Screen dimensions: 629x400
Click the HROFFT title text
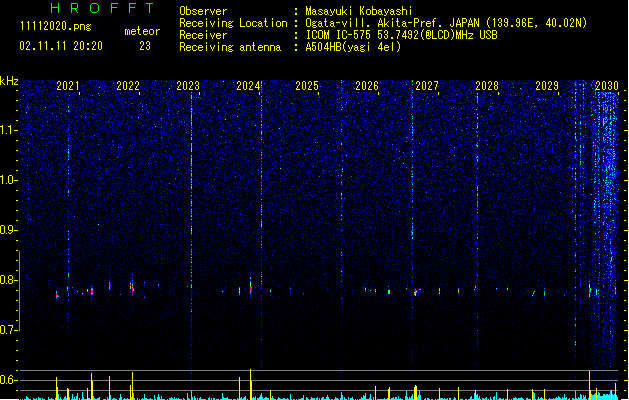(x=103, y=8)
